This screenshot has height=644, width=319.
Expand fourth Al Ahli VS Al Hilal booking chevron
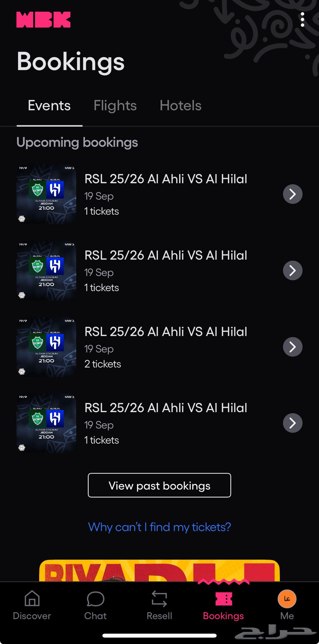[x=293, y=423]
